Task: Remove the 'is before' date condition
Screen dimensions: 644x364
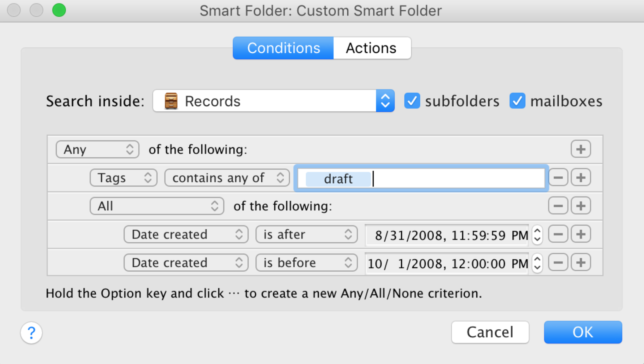Action: click(558, 262)
